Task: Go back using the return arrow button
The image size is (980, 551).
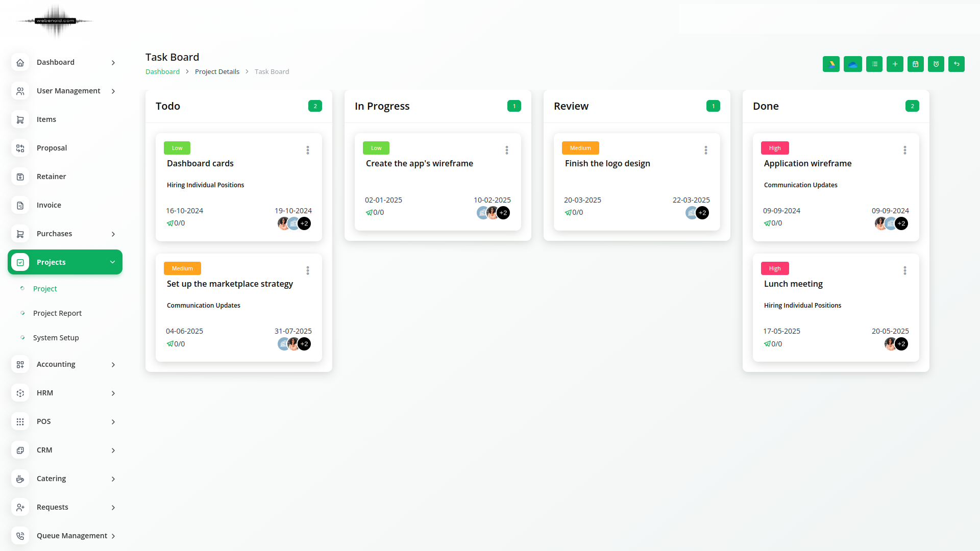Action: tap(957, 64)
